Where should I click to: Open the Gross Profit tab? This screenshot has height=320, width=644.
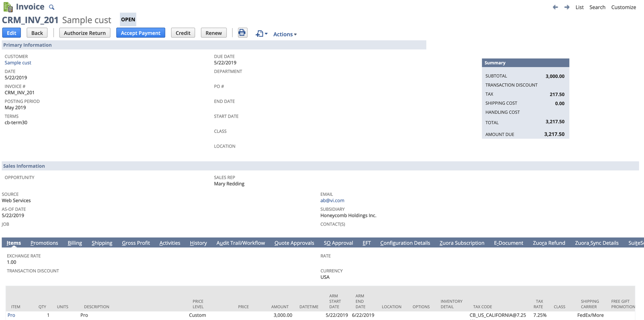(x=136, y=243)
